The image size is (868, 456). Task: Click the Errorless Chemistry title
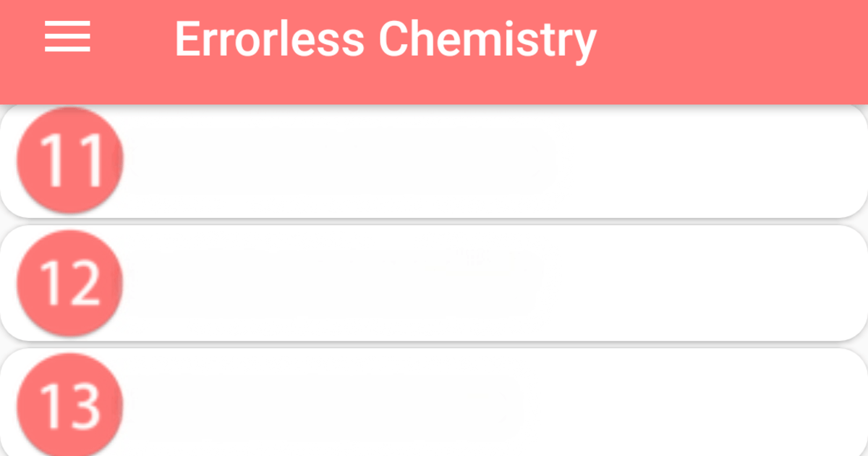(385, 39)
